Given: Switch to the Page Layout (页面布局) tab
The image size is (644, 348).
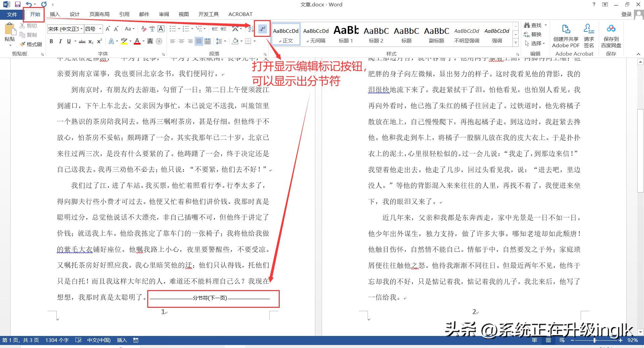Looking at the screenshot, I should (x=99, y=14).
